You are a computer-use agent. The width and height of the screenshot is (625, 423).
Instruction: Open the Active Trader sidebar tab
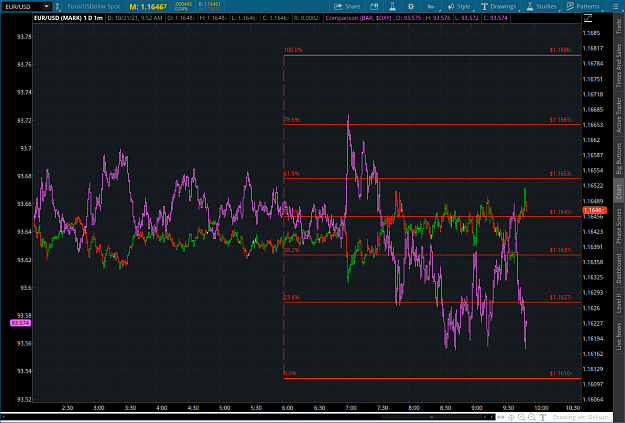(x=619, y=115)
